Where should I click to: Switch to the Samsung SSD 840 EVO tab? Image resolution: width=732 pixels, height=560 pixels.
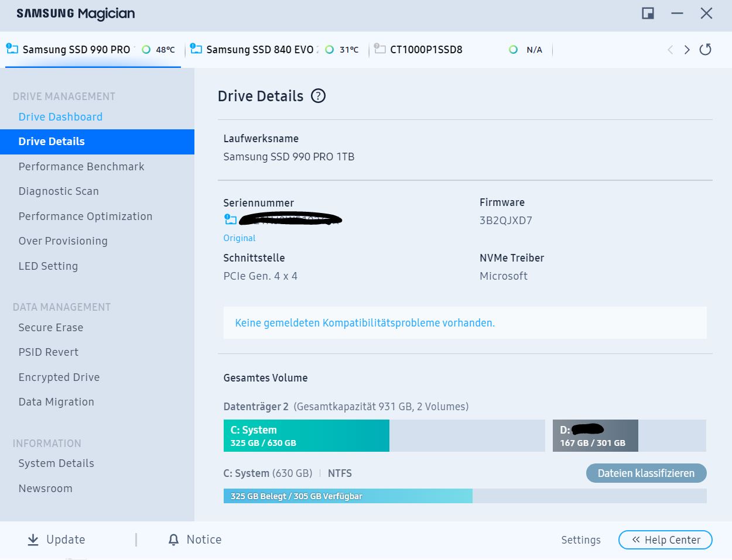(276, 50)
